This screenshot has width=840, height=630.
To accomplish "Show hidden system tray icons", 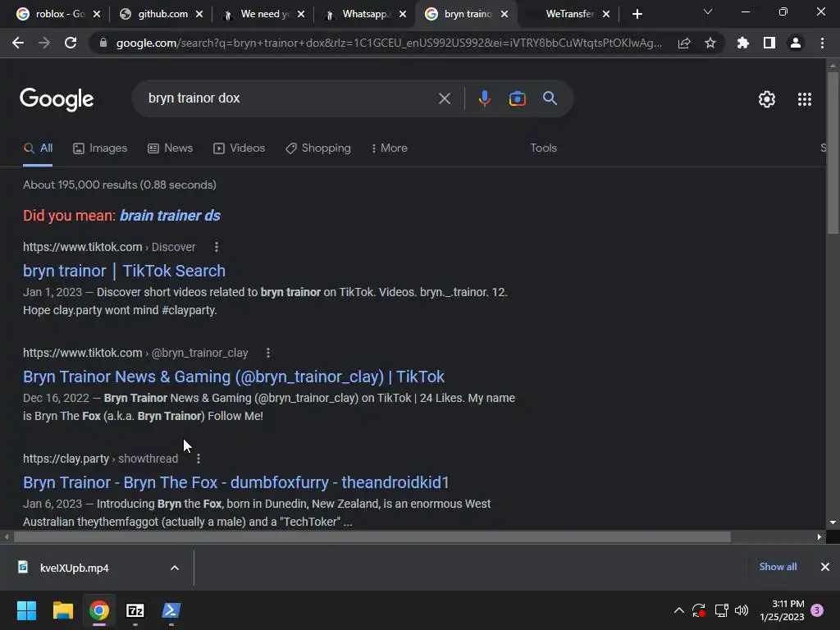I will 678,610.
